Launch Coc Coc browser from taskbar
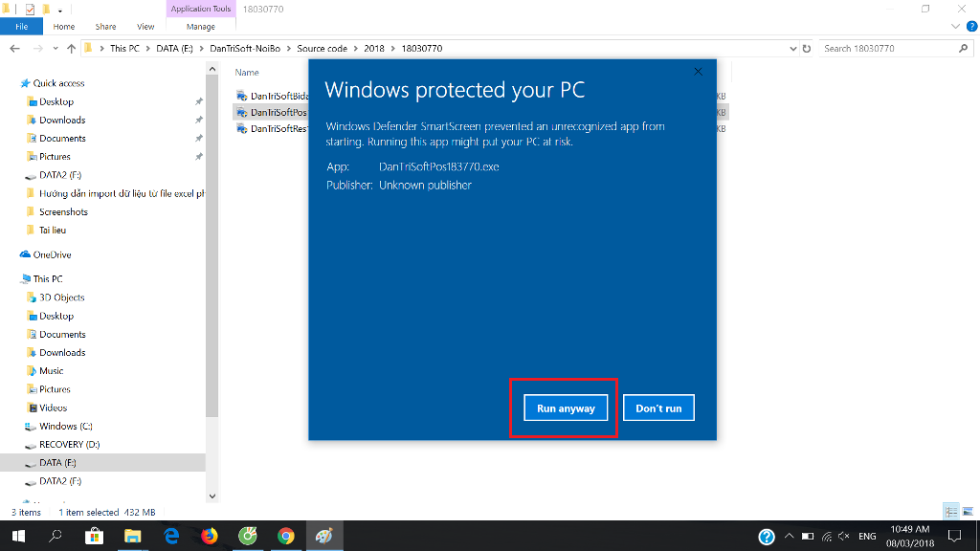The image size is (980, 551). [x=248, y=536]
